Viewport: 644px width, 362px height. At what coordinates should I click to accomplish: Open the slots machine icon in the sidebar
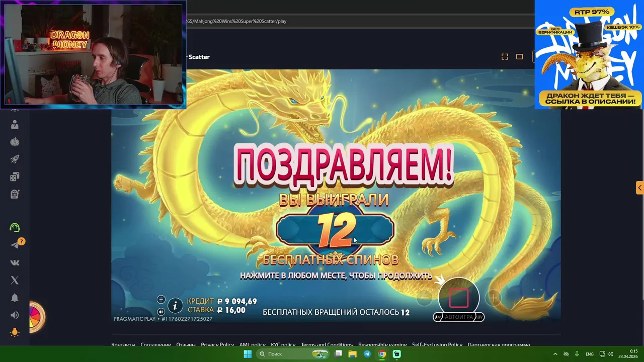coord(15,194)
